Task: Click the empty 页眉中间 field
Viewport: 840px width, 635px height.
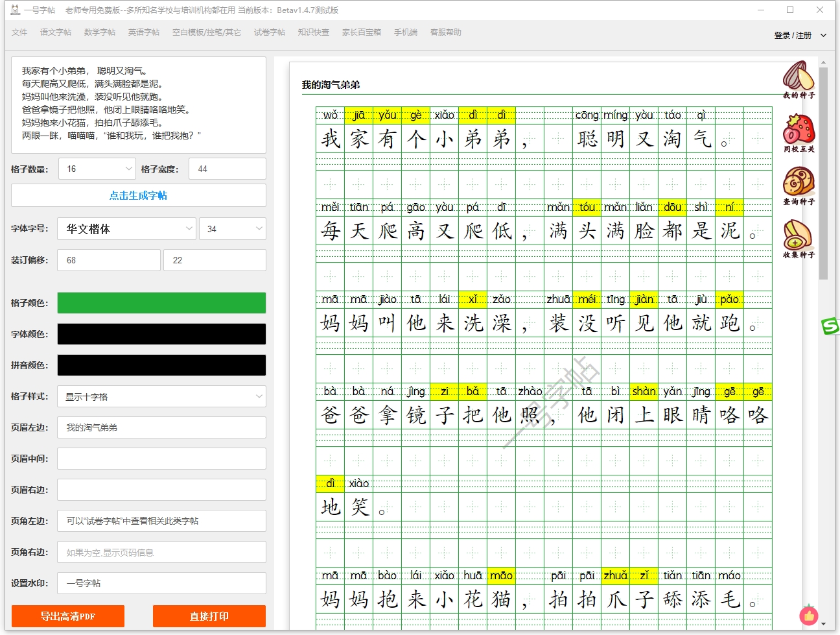Action: (x=161, y=459)
